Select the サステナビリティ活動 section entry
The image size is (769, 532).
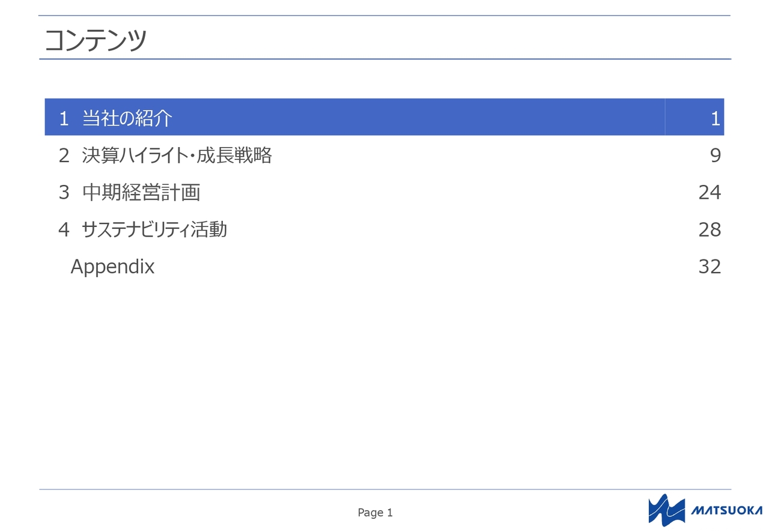pyautogui.click(x=154, y=229)
